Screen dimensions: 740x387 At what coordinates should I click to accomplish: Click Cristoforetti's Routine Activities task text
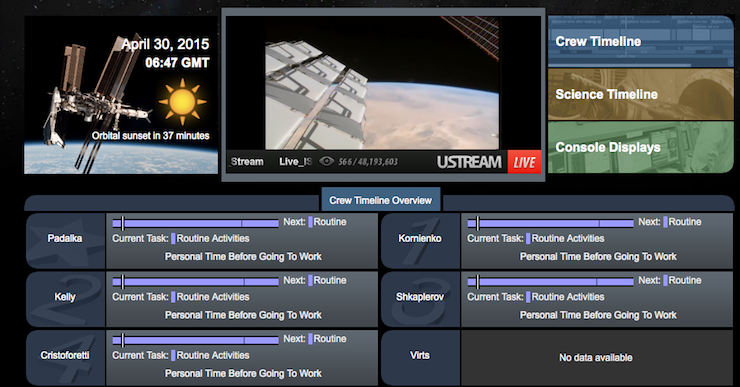[213, 355]
